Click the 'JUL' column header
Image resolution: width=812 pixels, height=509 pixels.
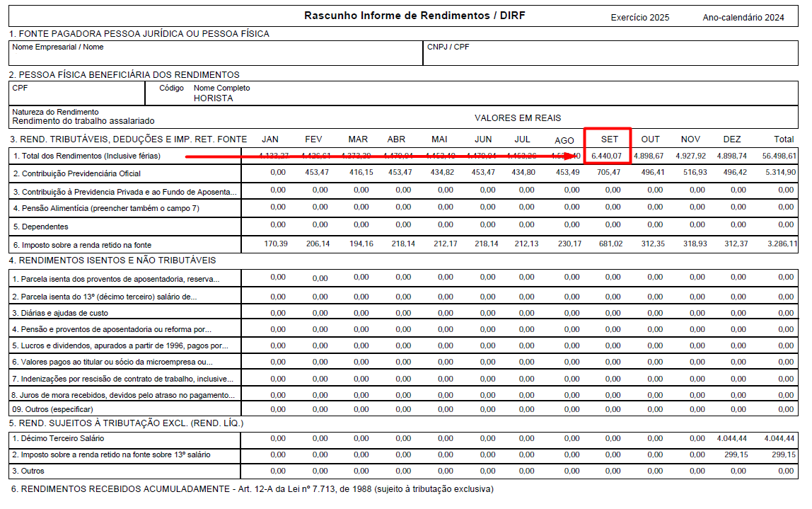[x=522, y=139]
